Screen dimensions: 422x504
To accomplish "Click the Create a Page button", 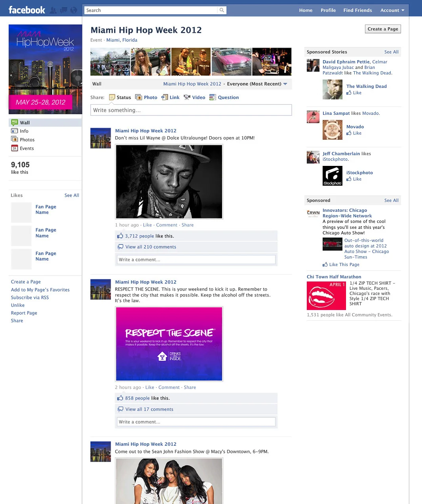I will click(383, 29).
